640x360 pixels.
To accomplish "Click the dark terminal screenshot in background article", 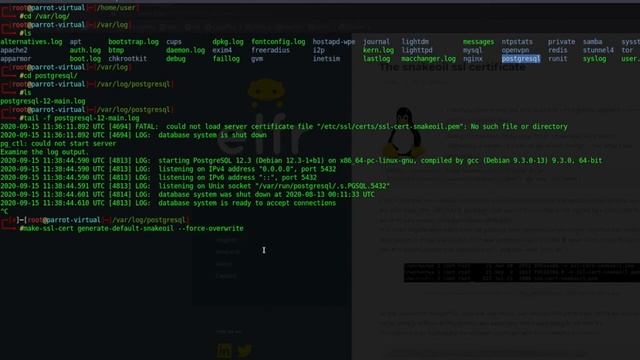I will coord(522,272).
